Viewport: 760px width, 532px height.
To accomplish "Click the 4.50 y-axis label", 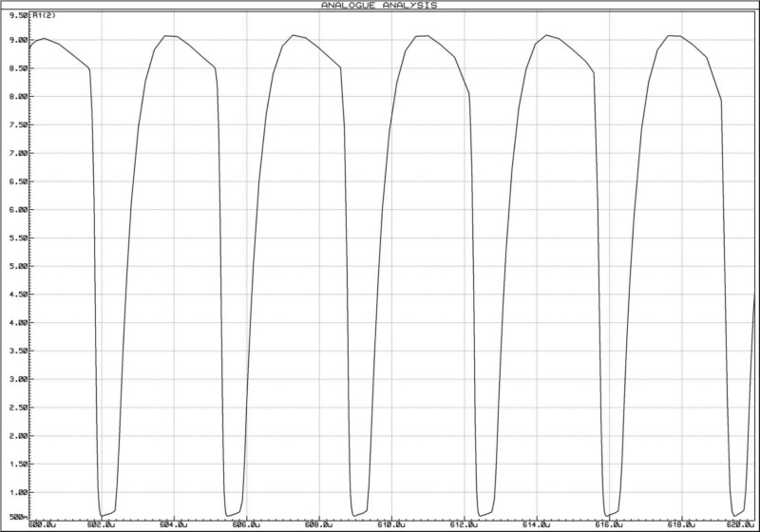I will (x=18, y=294).
